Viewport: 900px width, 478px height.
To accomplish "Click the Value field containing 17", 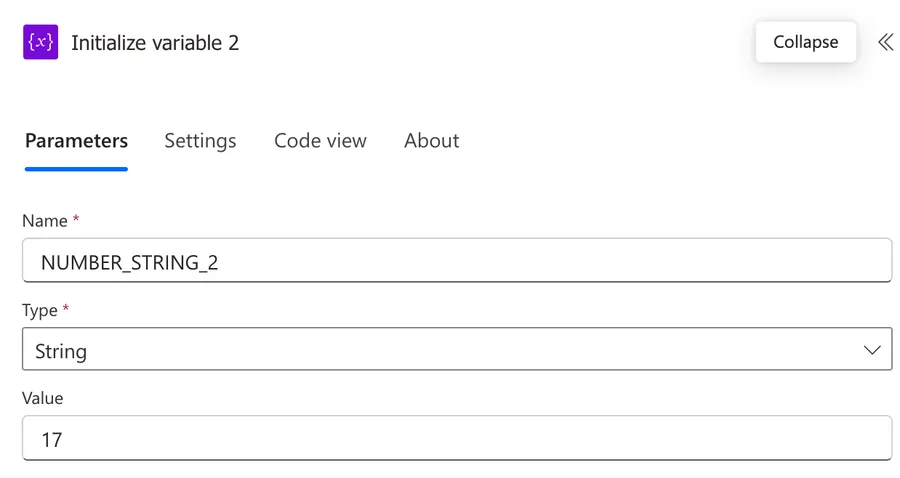I will click(456, 438).
